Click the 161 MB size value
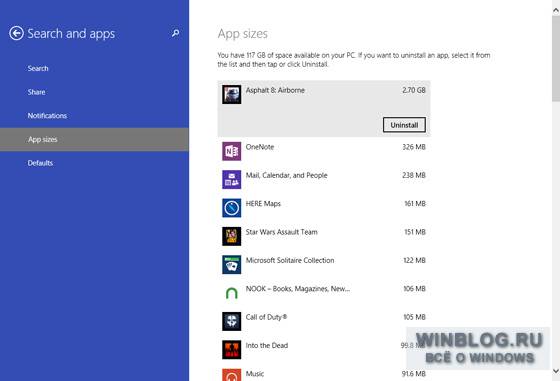This screenshot has width=560, height=381. [415, 204]
